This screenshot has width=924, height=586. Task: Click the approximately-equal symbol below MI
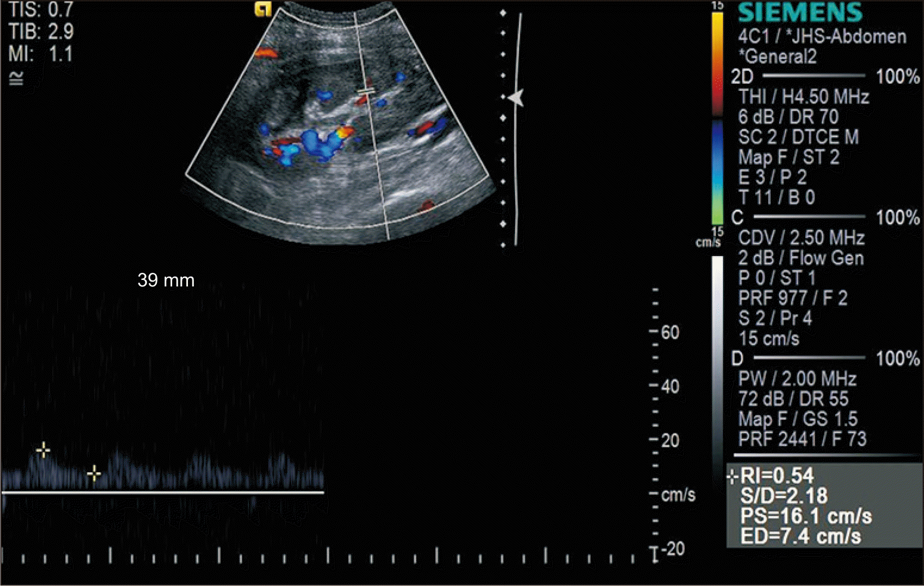pos(16,79)
